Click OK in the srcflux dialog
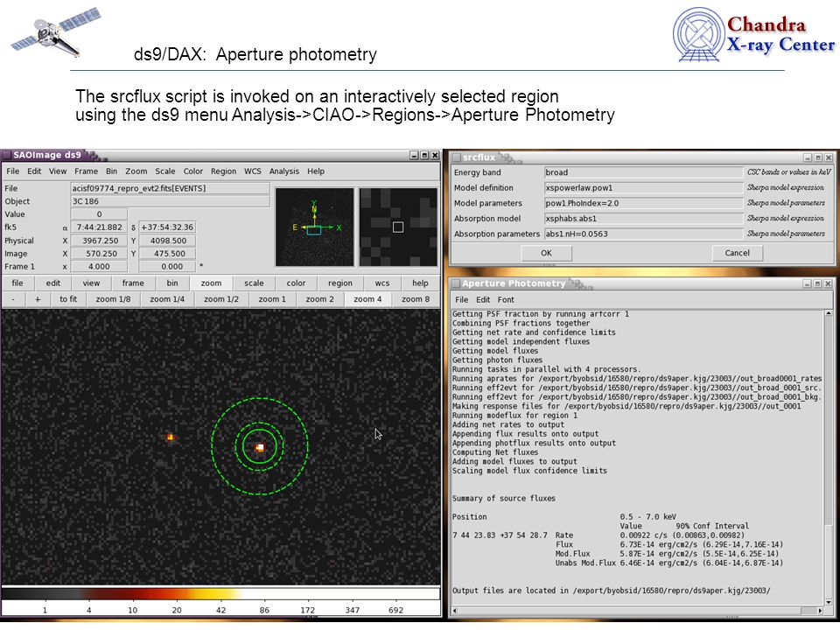 click(546, 253)
